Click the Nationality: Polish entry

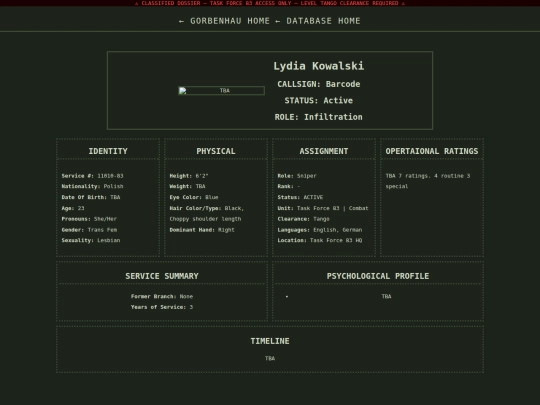pyautogui.click(x=92, y=186)
